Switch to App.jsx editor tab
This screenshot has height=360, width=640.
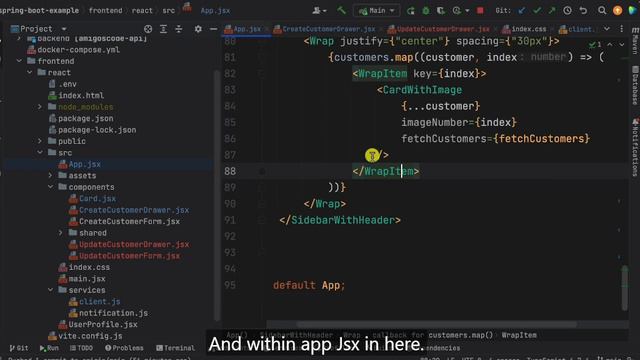(247, 29)
